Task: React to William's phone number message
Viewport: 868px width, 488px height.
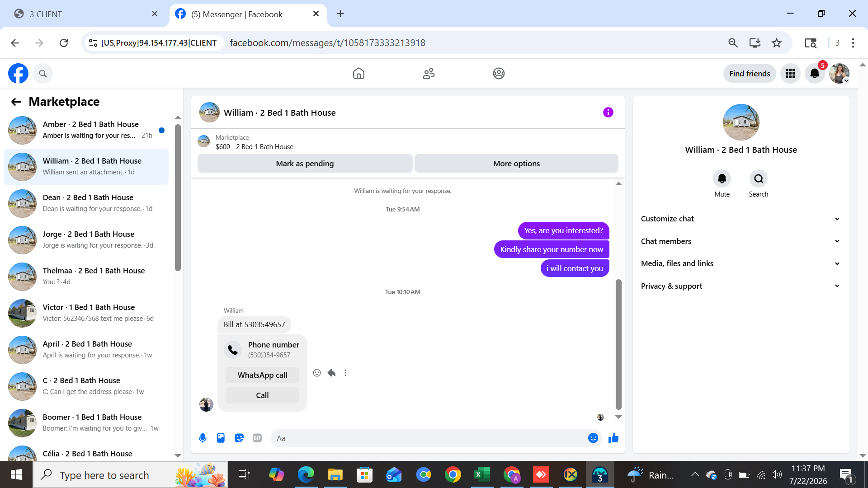Action: [x=317, y=373]
